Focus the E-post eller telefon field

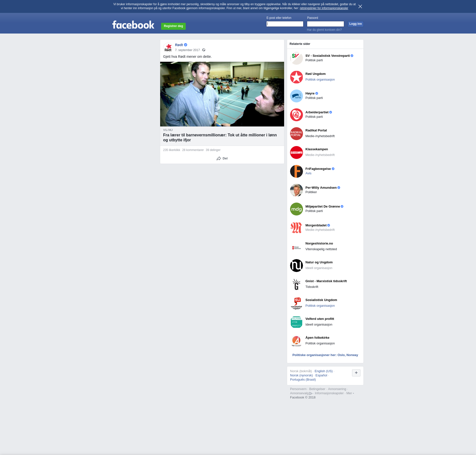point(285,24)
